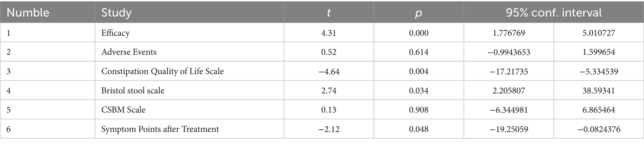Select the lower bound value 1.776769
The height and width of the screenshot is (144, 644).
508,33
